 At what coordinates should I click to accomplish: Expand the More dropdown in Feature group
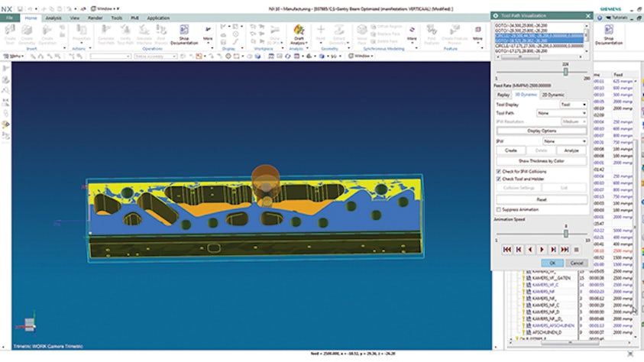tap(477, 34)
